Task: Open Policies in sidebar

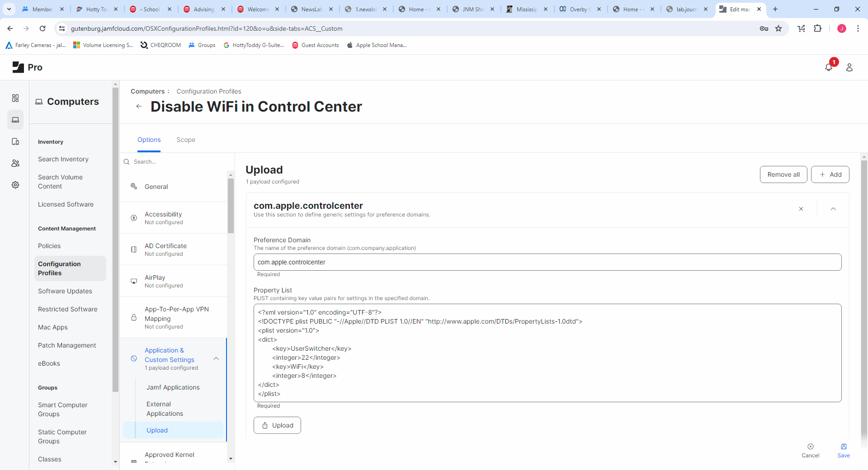Action: 49,246
